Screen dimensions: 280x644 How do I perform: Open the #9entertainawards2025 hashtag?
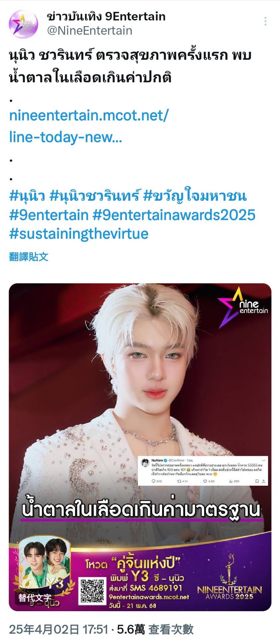174,215
